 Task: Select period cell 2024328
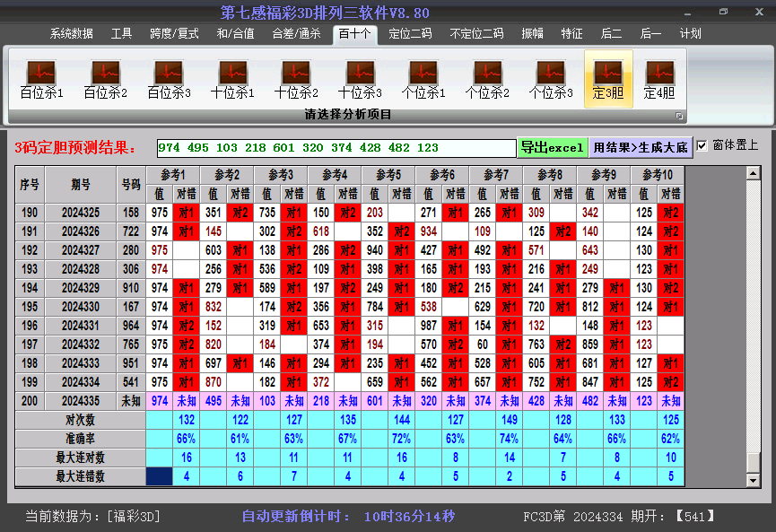pos(81,269)
